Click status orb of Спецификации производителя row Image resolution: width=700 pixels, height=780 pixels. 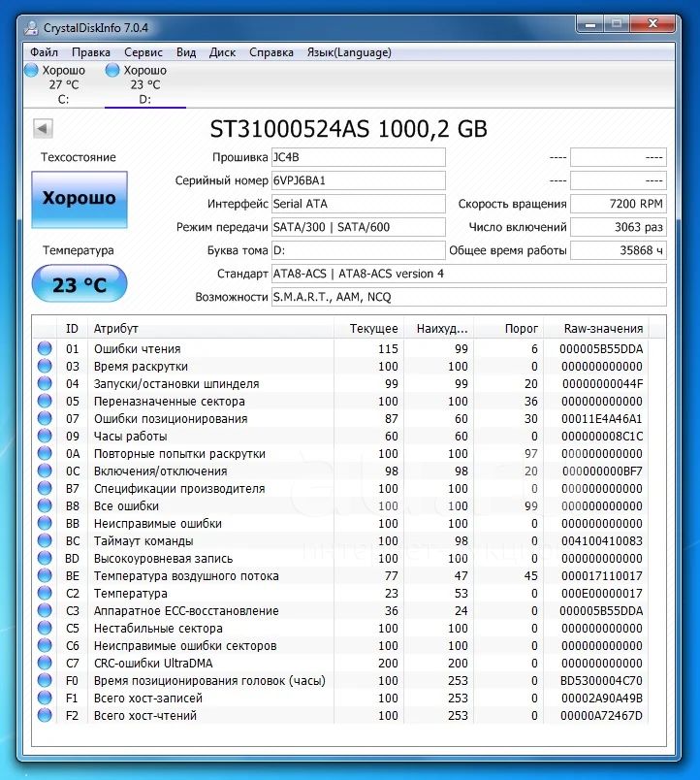click(x=45, y=487)
